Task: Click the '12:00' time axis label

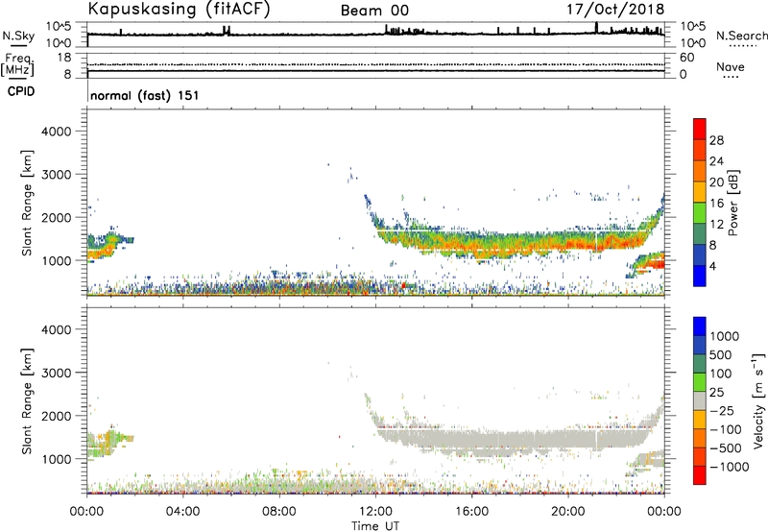Action: 375,512
